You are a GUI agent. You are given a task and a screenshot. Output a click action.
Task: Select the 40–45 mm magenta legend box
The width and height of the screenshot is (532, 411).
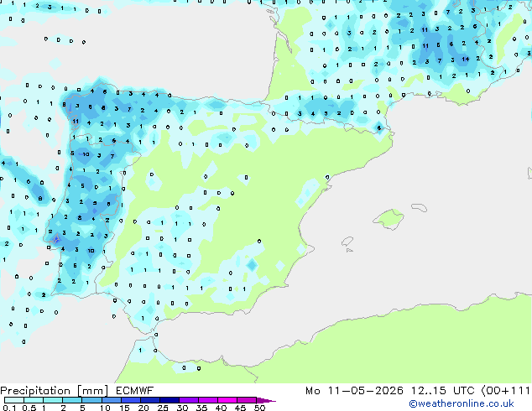[227, 400]
